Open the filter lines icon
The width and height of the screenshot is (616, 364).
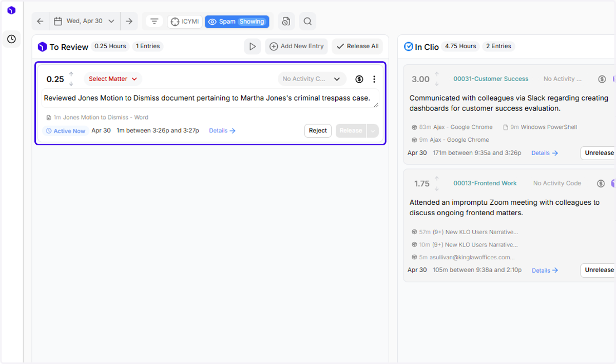pos(154,22)
